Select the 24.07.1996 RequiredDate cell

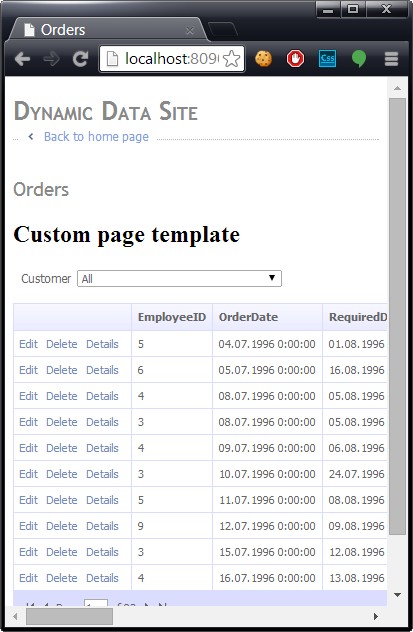[355, 474]
